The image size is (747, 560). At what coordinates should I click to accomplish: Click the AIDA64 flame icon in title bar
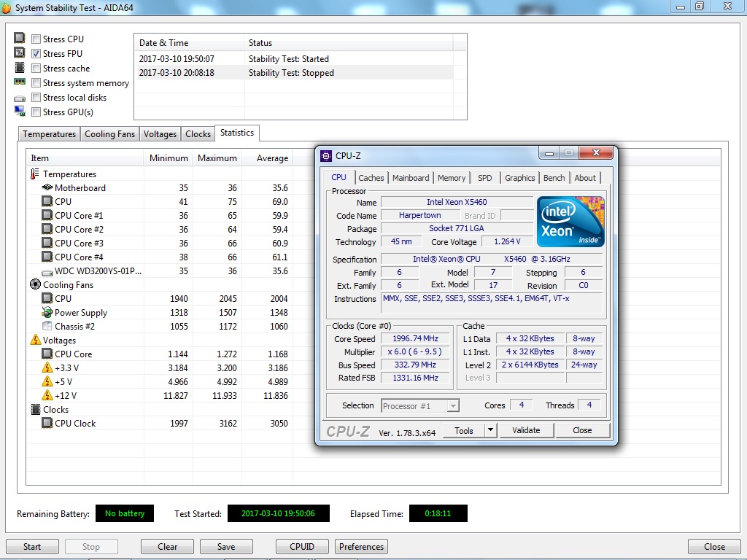tap(7, 7)
